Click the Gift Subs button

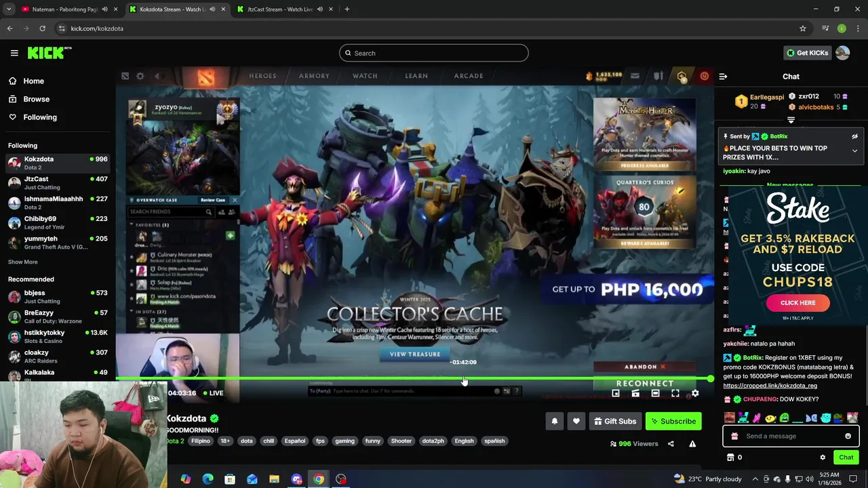click(x=615, y=421)
